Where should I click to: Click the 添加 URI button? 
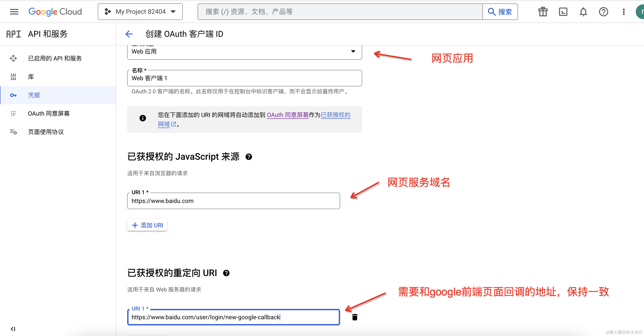point(147,225)
